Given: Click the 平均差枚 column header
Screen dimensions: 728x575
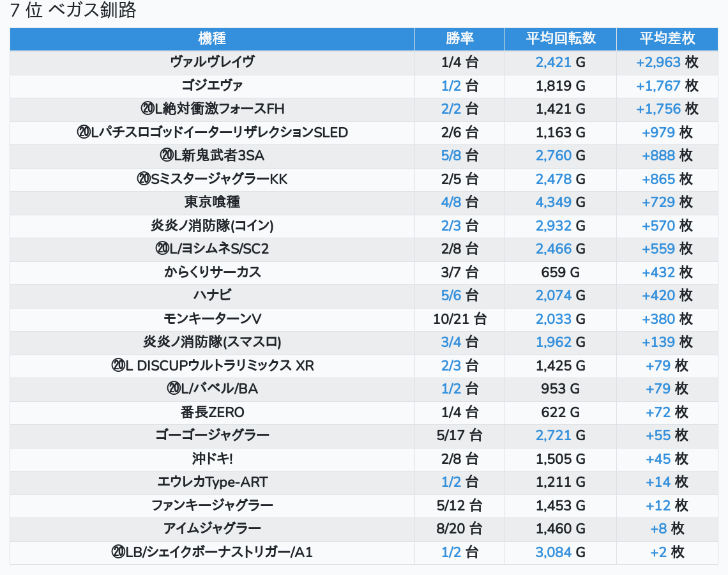Looking at the screenshot, I should (667, 38).
